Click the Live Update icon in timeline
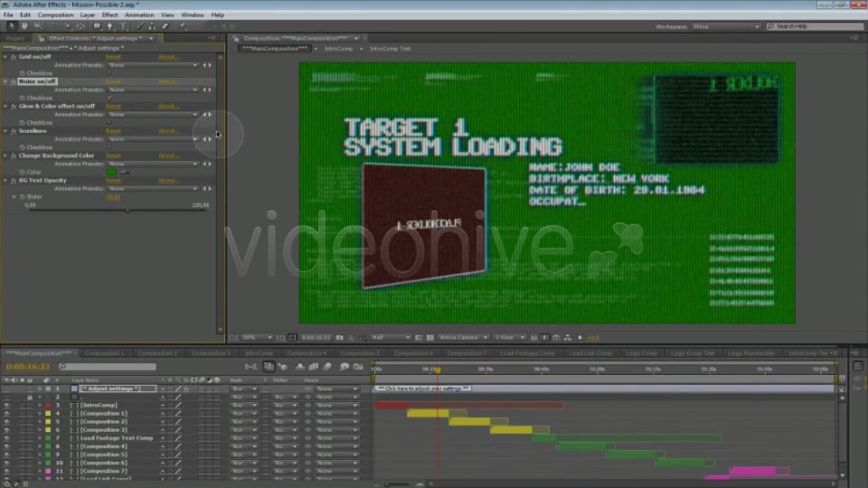The width and height of the screenshot is (868, 488). 269,366
